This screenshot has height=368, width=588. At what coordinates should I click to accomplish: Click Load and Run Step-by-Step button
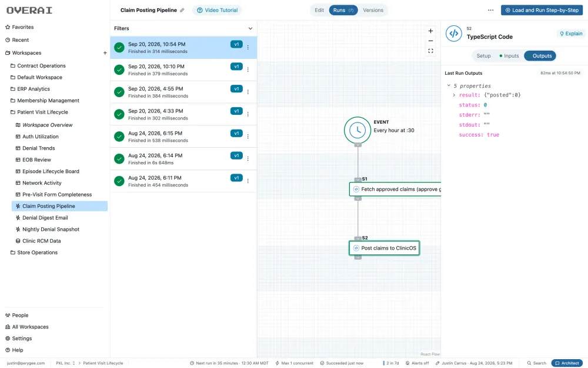click(x=542, y=10)
